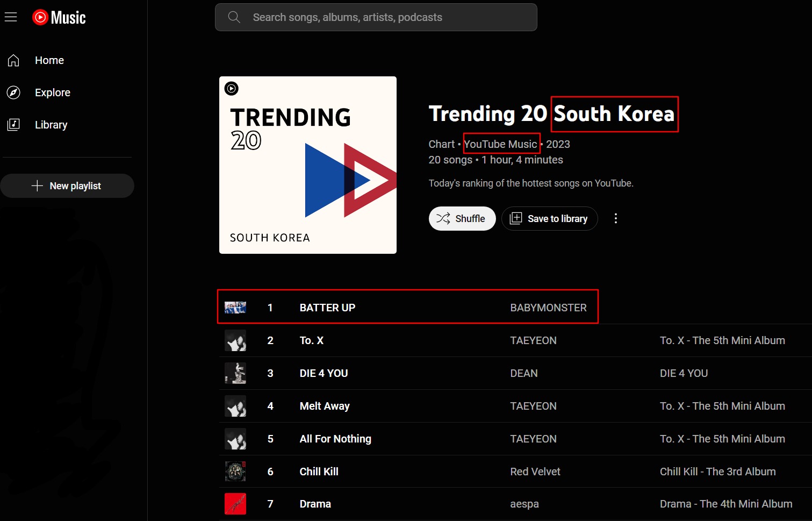Screen dimensions: 812x521
Task: Click the All For Nothing thumbnail
Action: 235,439
